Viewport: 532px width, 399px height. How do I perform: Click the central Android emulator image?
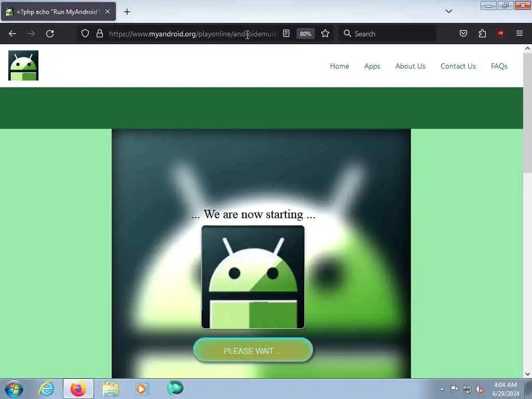tap(253, 277)
